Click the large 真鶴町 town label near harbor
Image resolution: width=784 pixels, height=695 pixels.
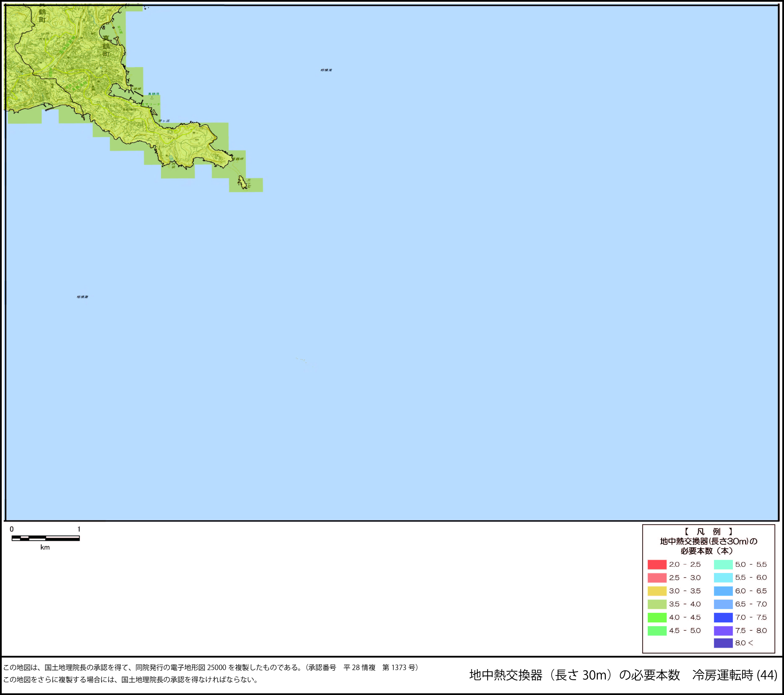tap(106, 46)
